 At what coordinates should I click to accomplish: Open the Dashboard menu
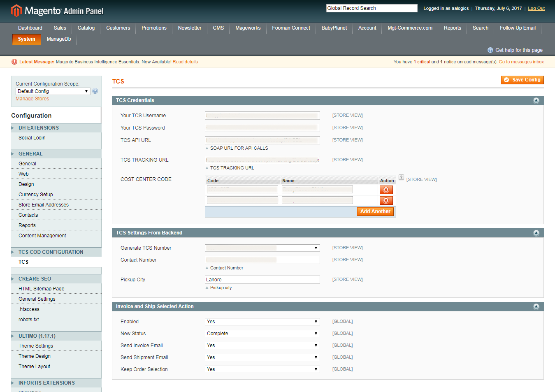30,28
